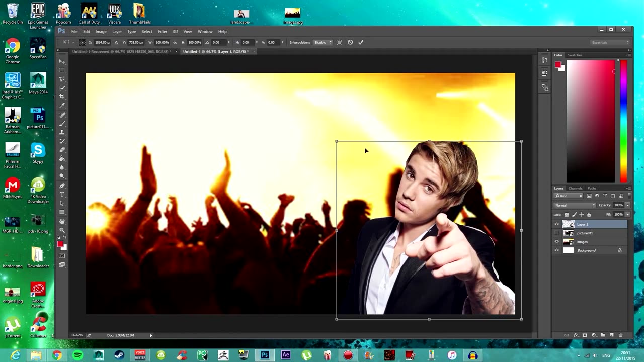Viewport: 644px width, 362px height.
Task: Hide the Background layer eye
Action: [x=556, y=250]
